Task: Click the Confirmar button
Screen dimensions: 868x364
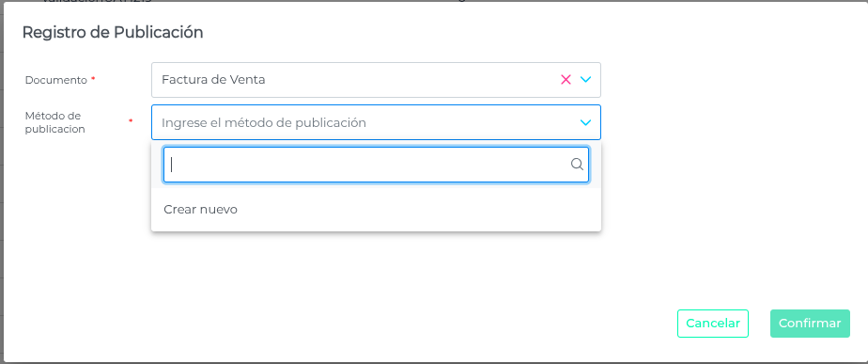Action: tap(810, 324)
